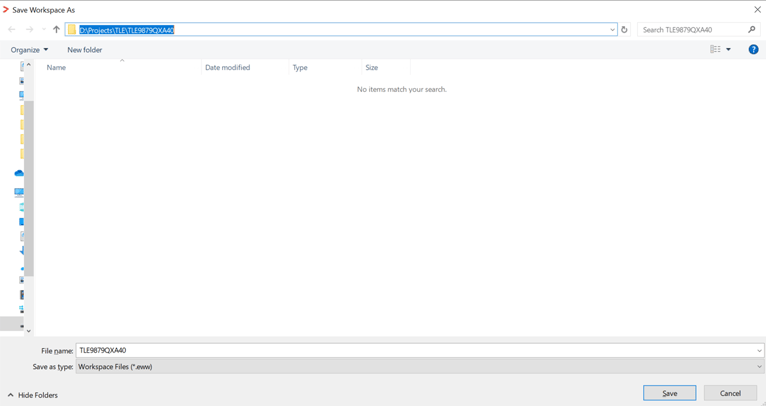Select This PC icon in navigation pane

point(19,192)
